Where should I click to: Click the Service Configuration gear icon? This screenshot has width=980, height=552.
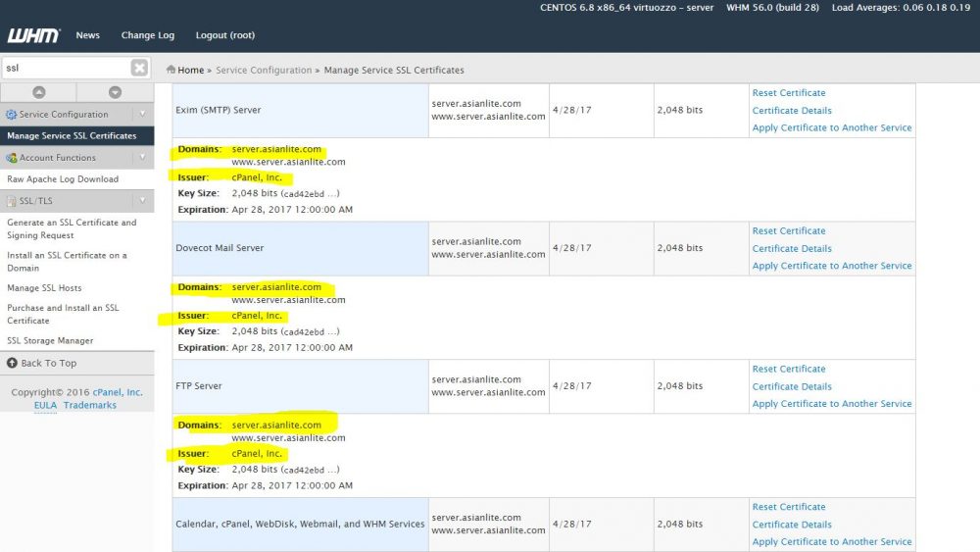coord(11,115)
